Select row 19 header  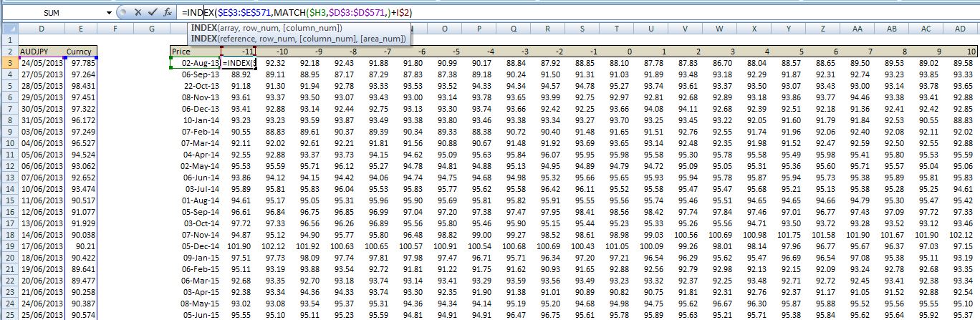[x=9, y=246]
